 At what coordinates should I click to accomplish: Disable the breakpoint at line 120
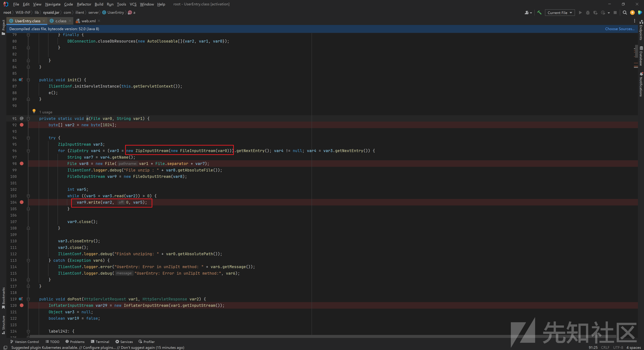coord(22,305)
